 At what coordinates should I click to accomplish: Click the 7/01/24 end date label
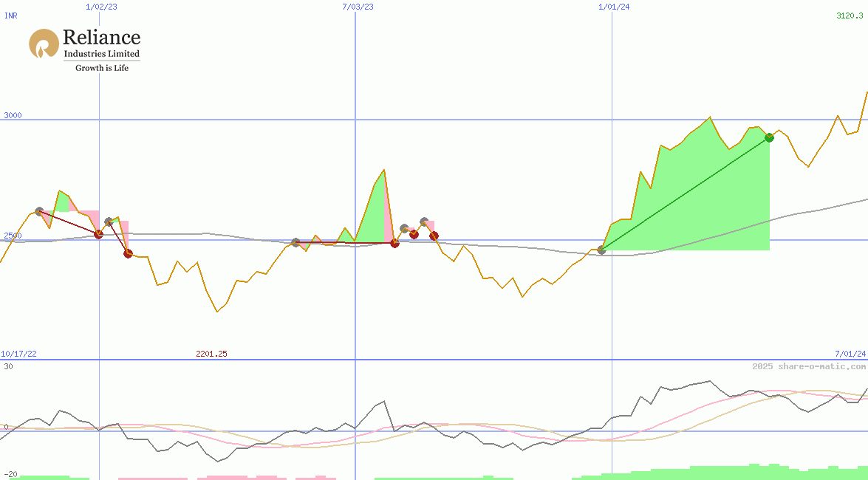coord(850,354)
